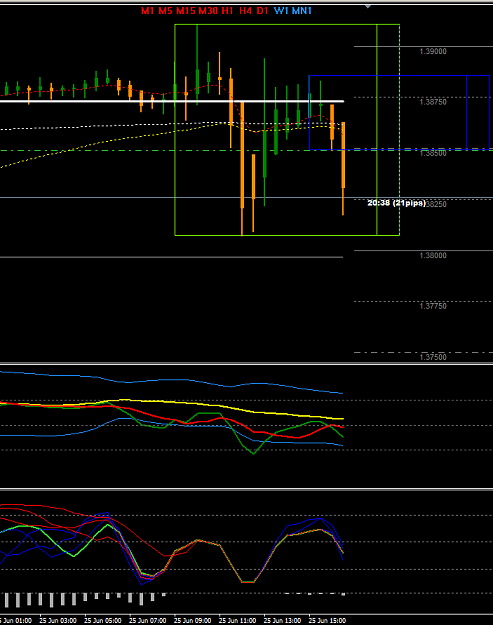Click the 20:38 (21pips) candle timer label
This screenshot has width=493, height=625.
tap(396, 203)
